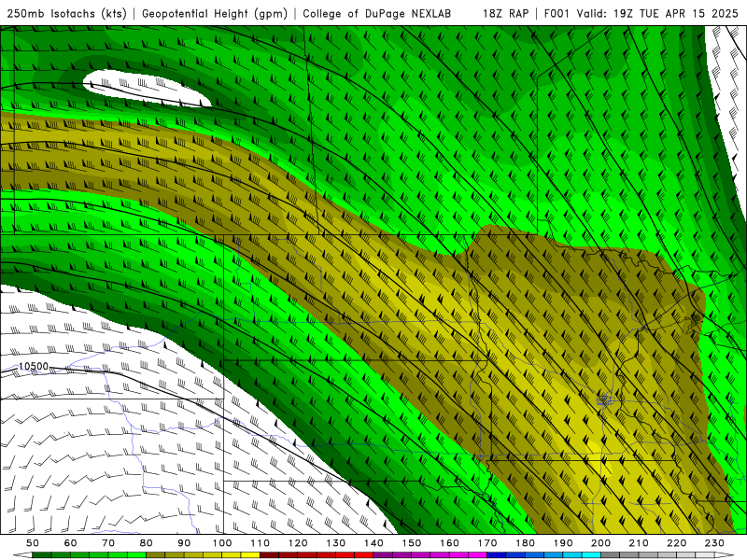Viewport: 747px width, 560px height.
Task: Pick the dark blue swatch just right of 170
Action: coord(497,555)
